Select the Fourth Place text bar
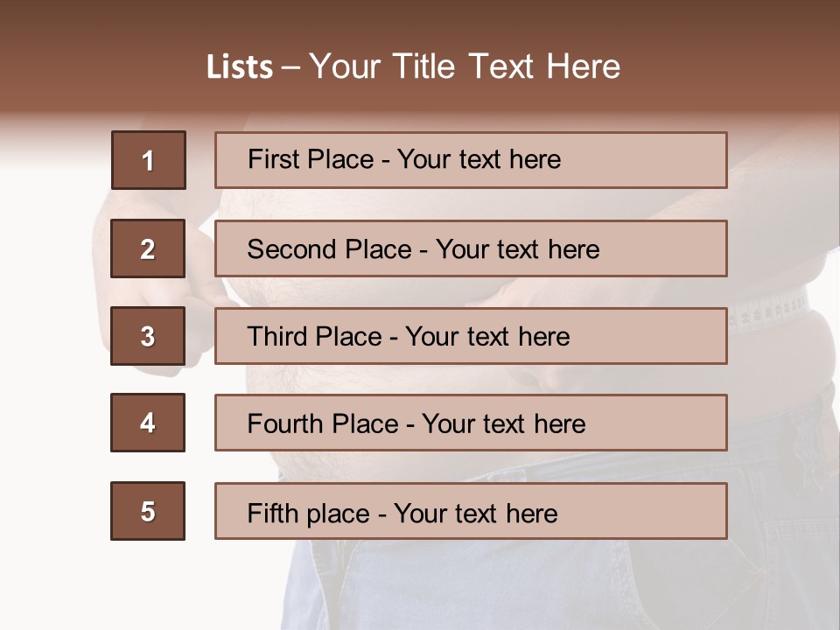Screen dimensions: 840x630 (471, 423)
